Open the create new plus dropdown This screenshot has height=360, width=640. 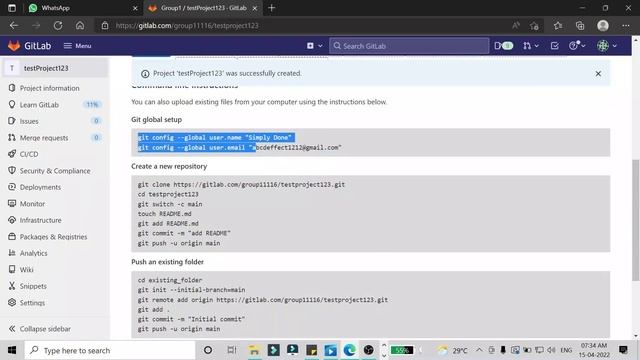(x=314, y=46)
